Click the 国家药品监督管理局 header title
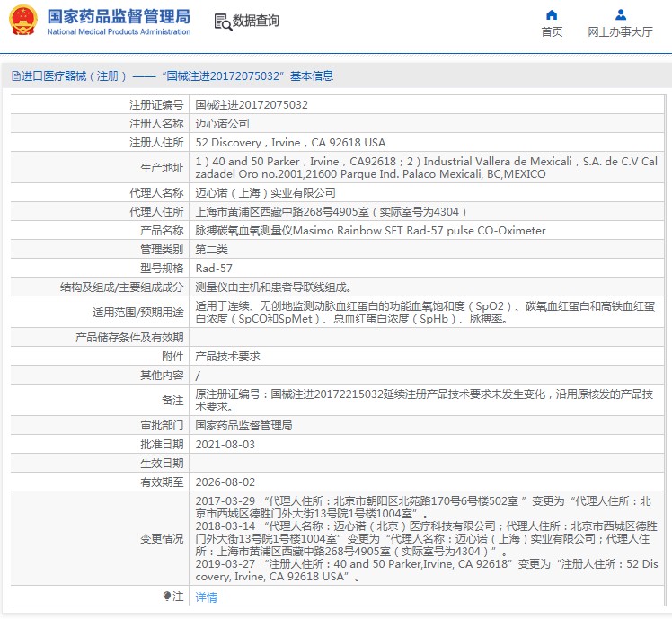This screenshot has width=672, height=619. pos(119,16)
